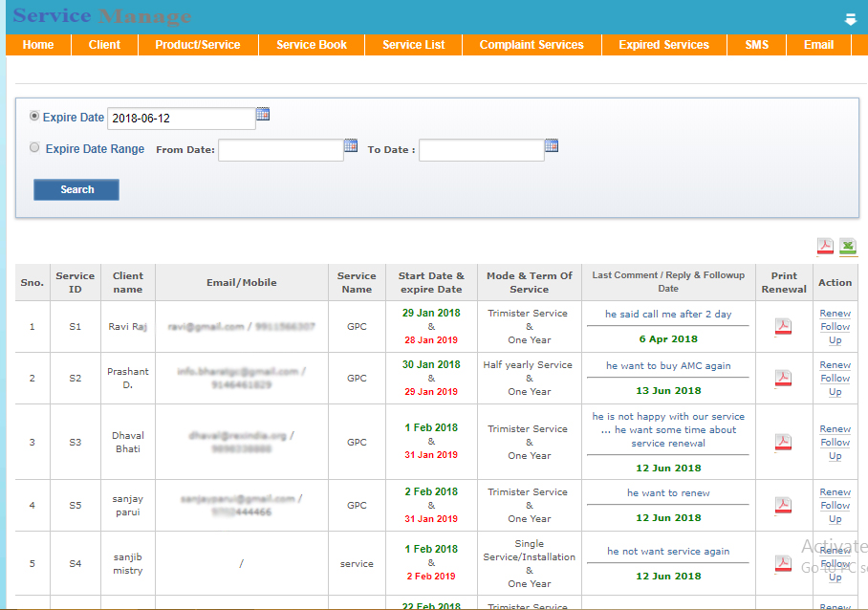Viewport: 868px width, 610px height.
Task: Click the Expire Date input field
Action: pos(181,119)
